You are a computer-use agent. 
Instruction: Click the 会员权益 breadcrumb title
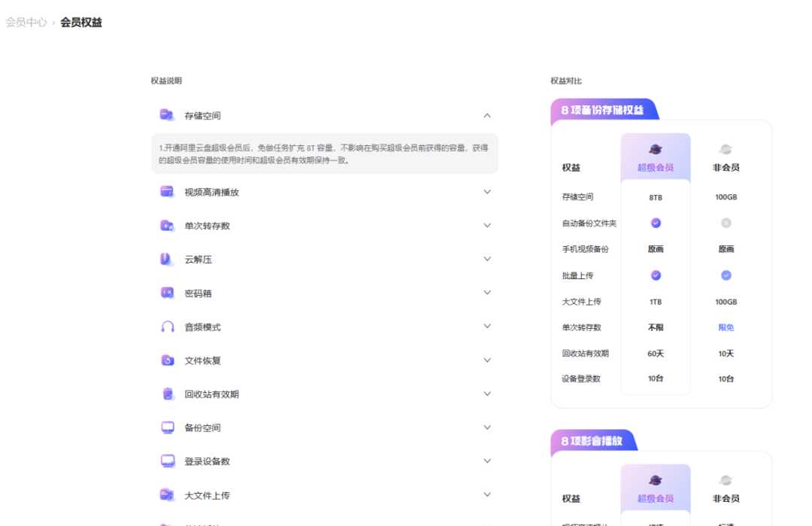coord(81,23)
